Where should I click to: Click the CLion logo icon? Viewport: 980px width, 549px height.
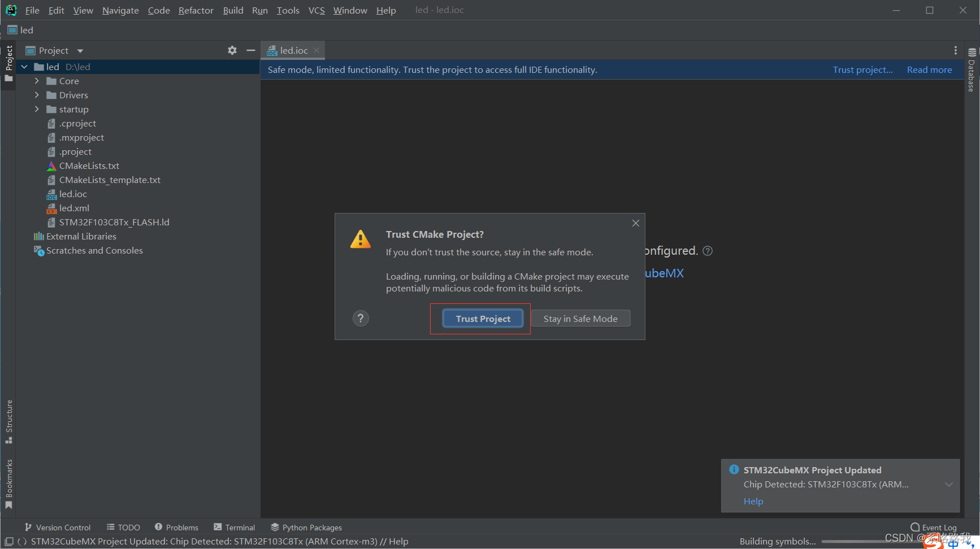point(11,10)
